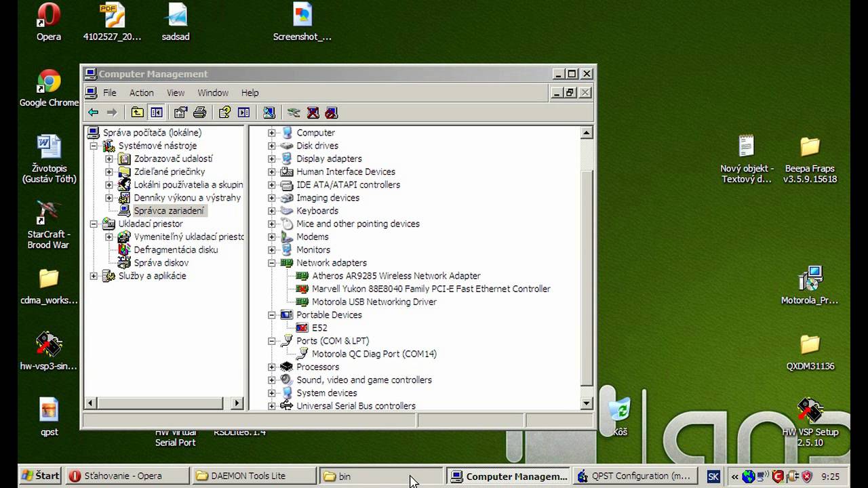Expand the Display adapters category
Viewport: 868px width, 488px height.
tap(272, 159)
